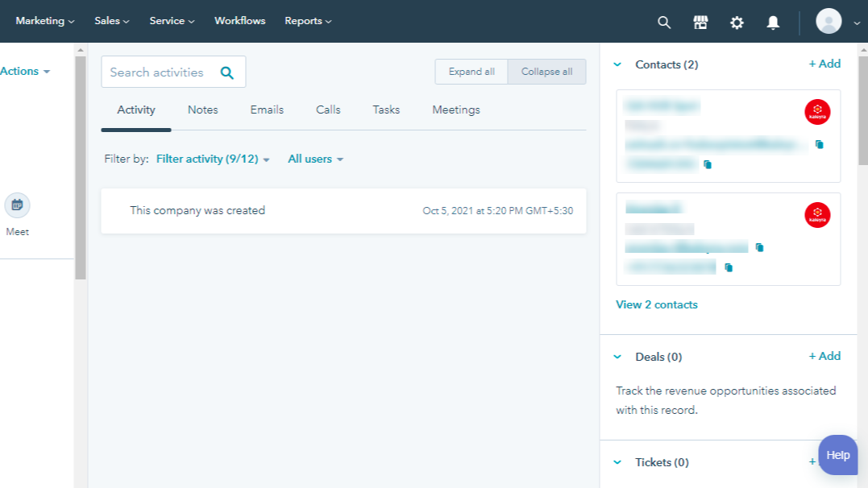Click Add next to Deals

coord(824,356)
